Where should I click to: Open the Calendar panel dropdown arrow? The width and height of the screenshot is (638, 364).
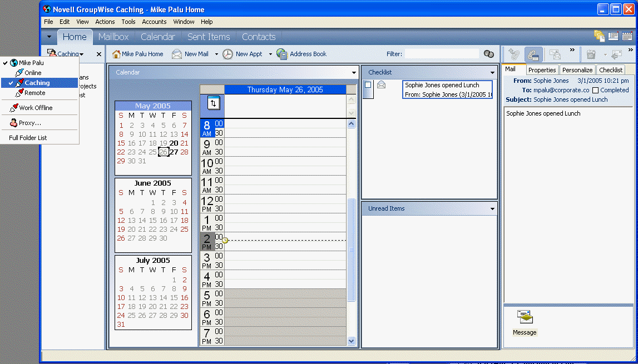click(354, 72)
